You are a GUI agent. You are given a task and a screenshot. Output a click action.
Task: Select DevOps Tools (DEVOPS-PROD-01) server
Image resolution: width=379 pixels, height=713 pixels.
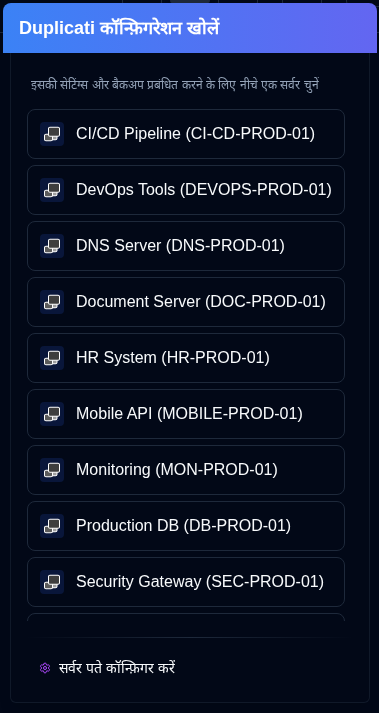(x=186, y=190)
